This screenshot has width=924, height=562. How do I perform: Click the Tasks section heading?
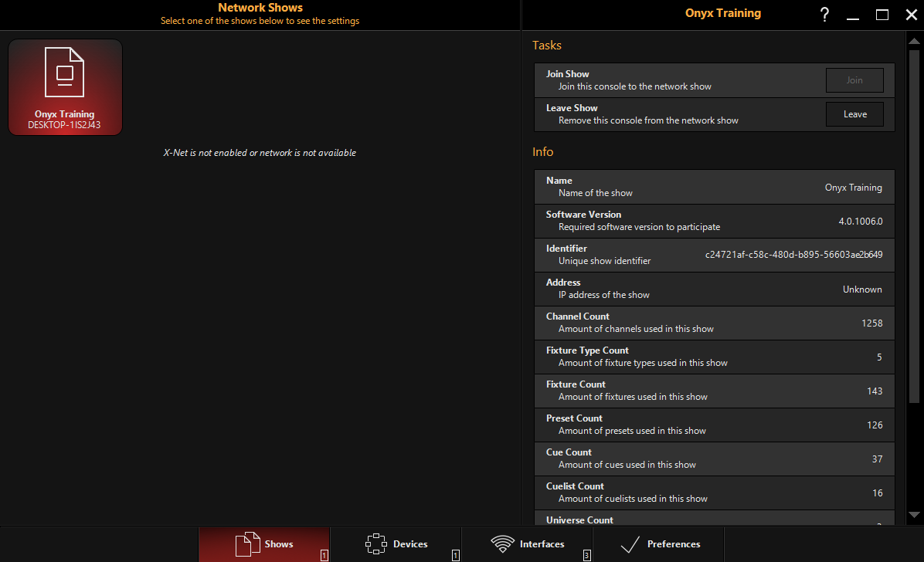(546, 46)
